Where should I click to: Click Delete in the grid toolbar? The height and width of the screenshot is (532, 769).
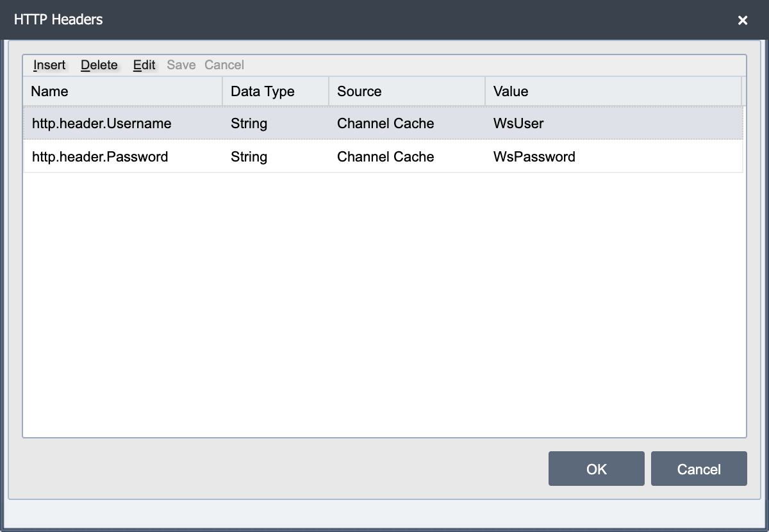click(x=99, y=65)
